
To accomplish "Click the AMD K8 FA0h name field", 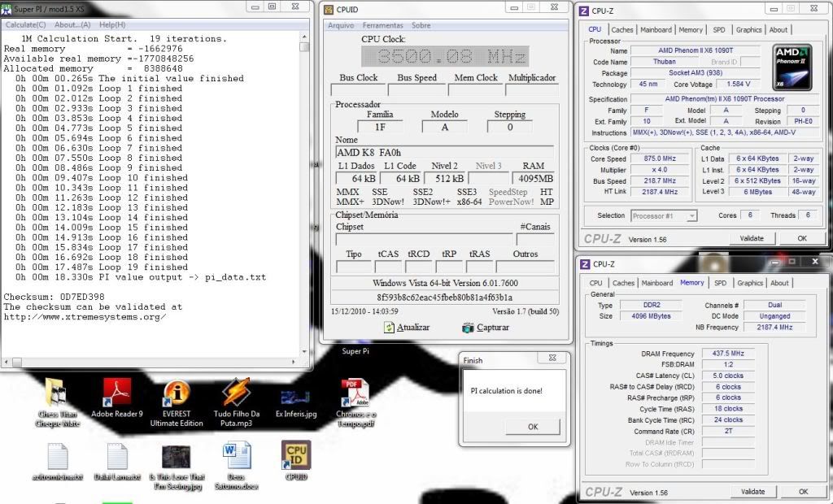I will click(x=444, y=153).
